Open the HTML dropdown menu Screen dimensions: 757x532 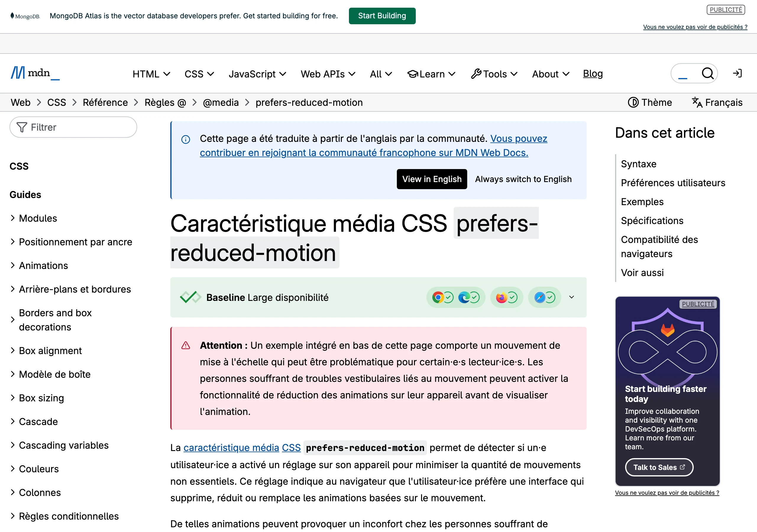[x=151, y=74]
